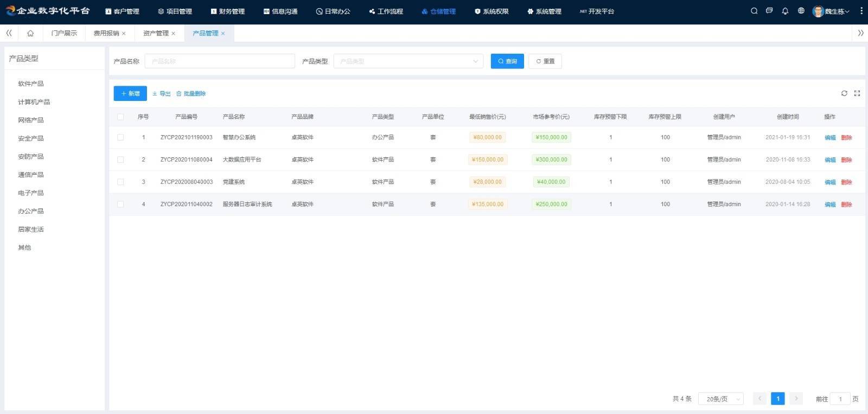Screen dimensions: 868x414
Task: Click the user avatar 魏生栋
Action: [x=818, y=11]
